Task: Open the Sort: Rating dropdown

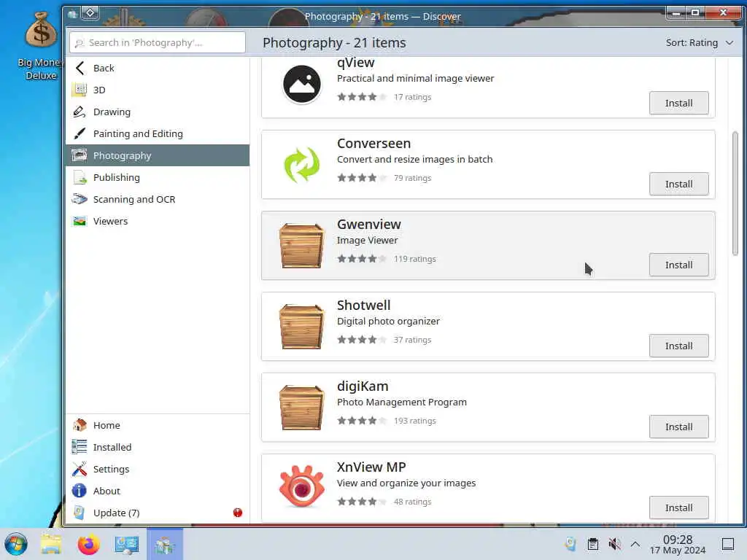Action: 699,43
